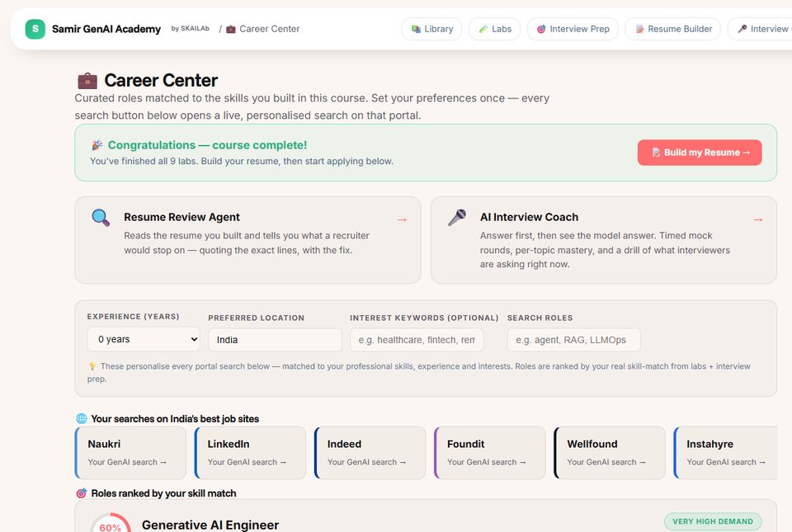Open Naukri GenAI search card
792x532 pixels.
pos(130,453)
